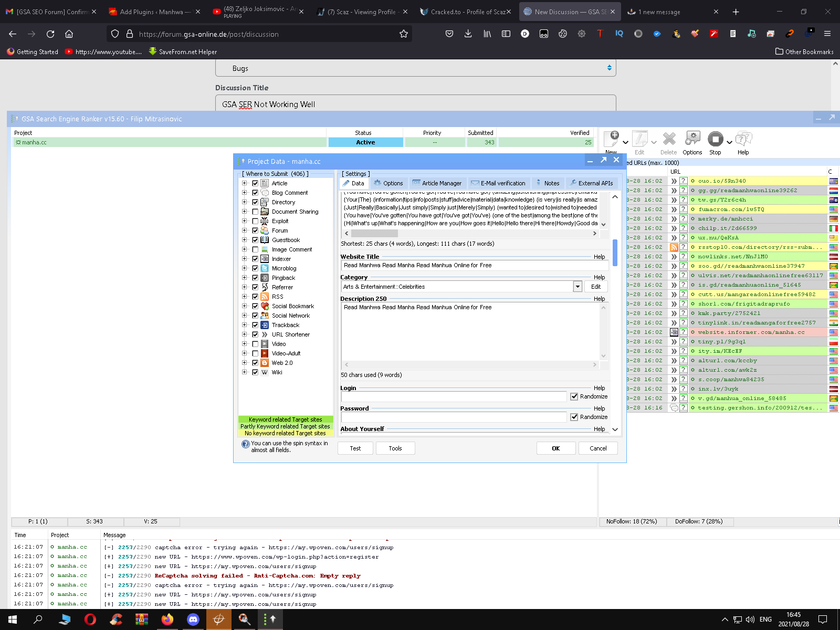
Task: Open the Category dropdown list
Action: [x=577, y=287]
